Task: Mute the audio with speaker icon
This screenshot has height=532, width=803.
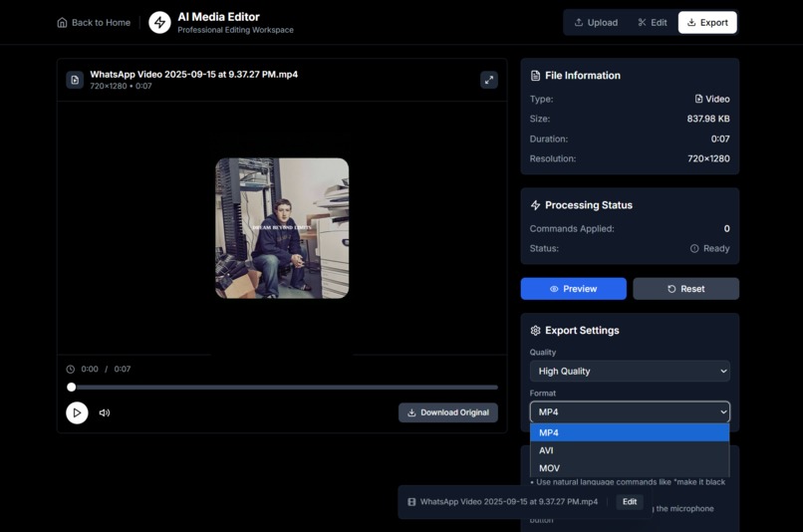Action: [x=105, y=412]
